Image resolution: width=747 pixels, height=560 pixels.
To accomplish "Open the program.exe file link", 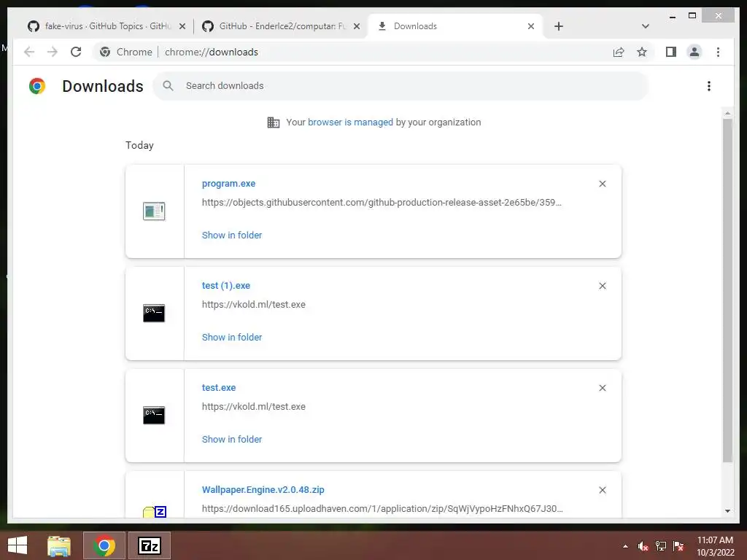I will tap(228, 183).
